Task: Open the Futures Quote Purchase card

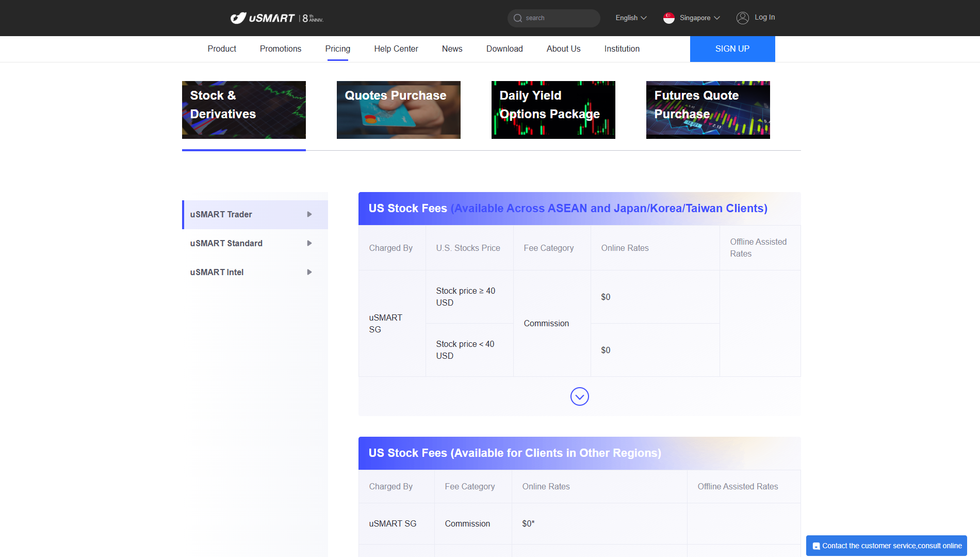Action: point(708,110)
